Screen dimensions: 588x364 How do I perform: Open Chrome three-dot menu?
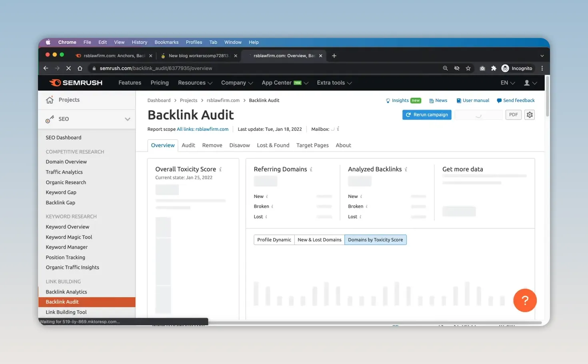click(x=542, y=68)
